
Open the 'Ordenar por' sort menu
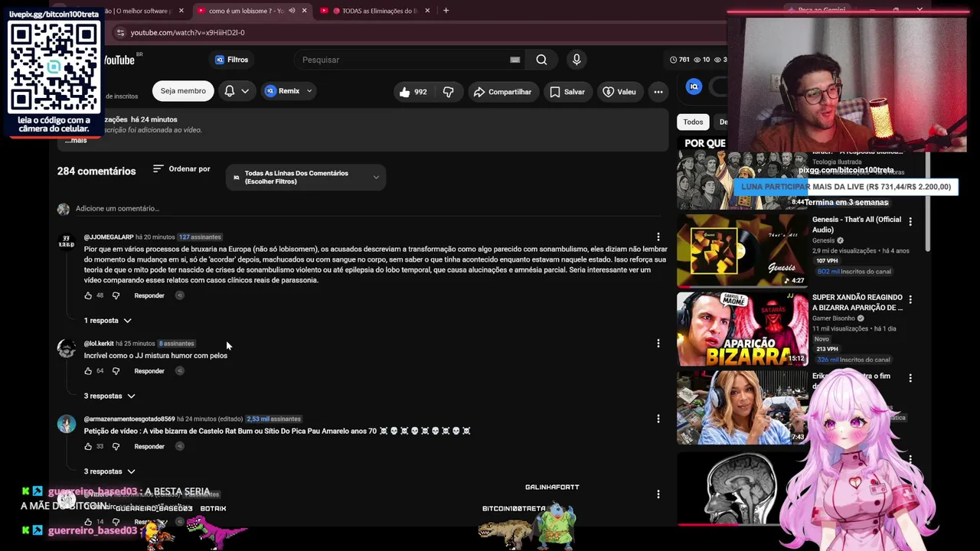click(x=181, y=169)
